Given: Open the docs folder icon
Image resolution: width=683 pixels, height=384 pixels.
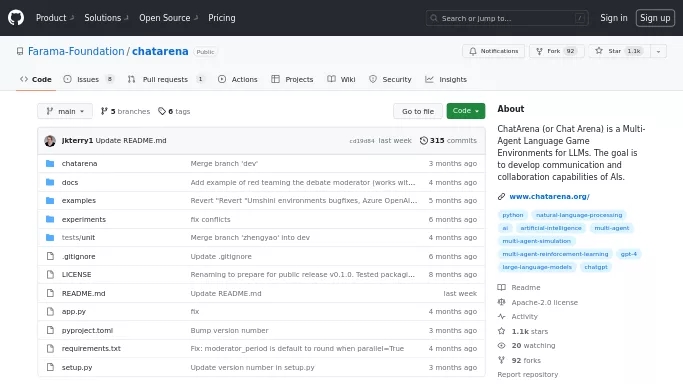Looking at the screenshot, I should click(x=50, y=182).
